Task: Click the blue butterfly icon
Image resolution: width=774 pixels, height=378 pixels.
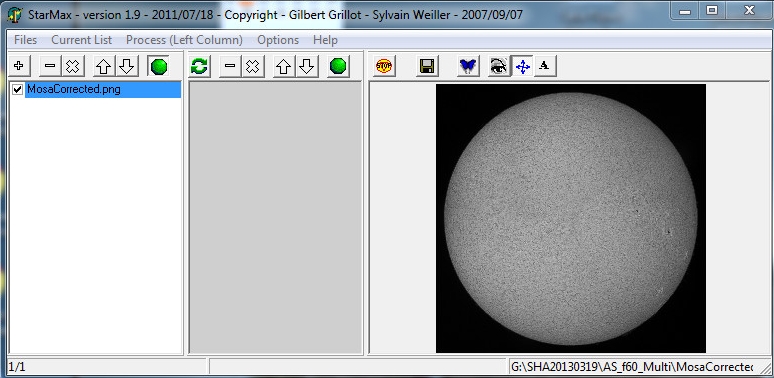Action: 468,66
